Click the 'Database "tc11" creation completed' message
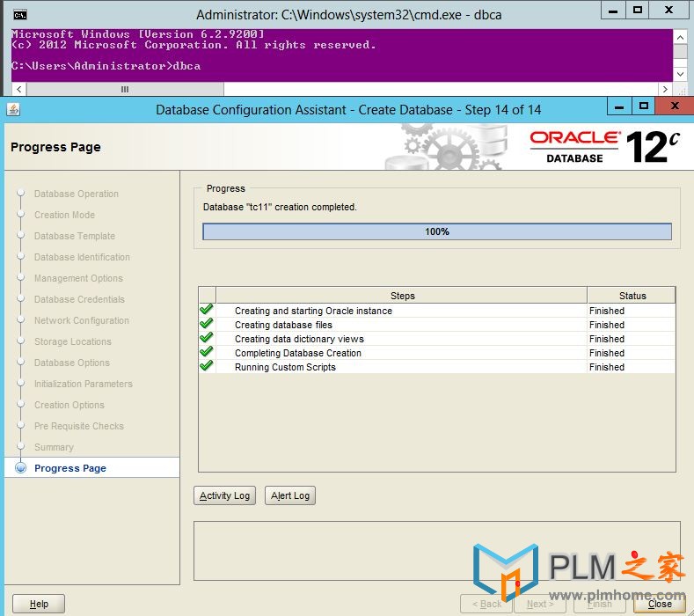The width and height of the screenshot is (694, 616). click(x=280, y=207)
